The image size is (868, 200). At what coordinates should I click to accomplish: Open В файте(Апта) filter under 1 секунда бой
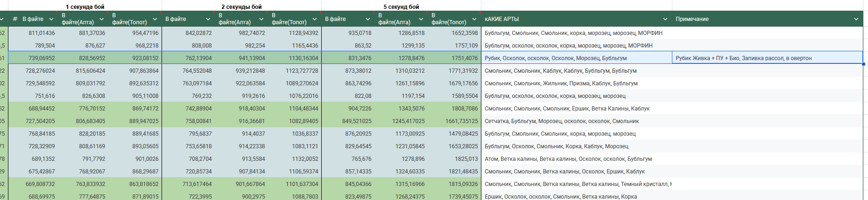(102, 19)
